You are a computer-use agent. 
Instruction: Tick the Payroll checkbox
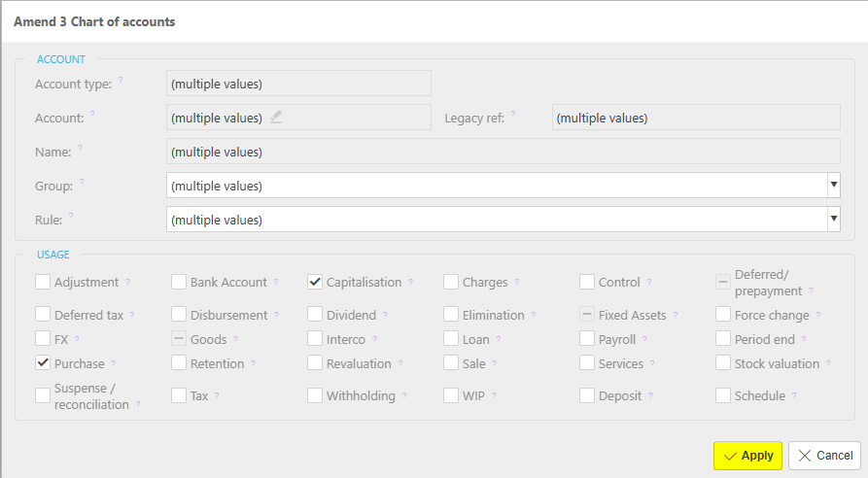587,339
